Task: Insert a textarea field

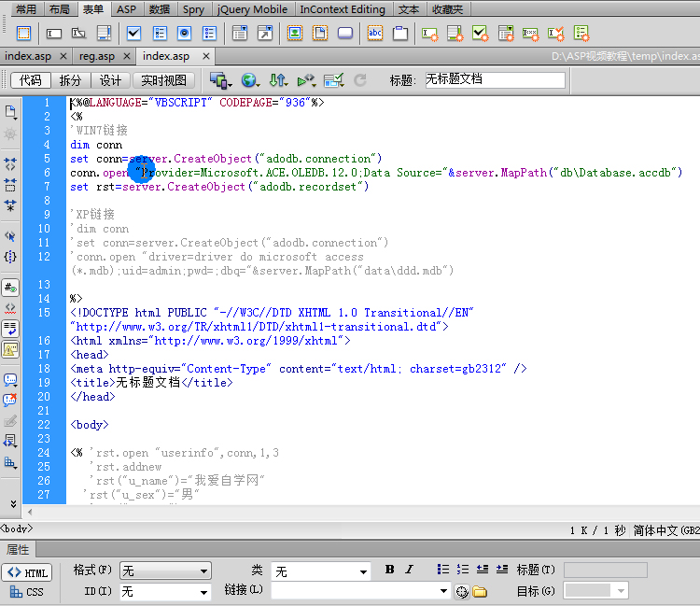Action: coord(104,33)
